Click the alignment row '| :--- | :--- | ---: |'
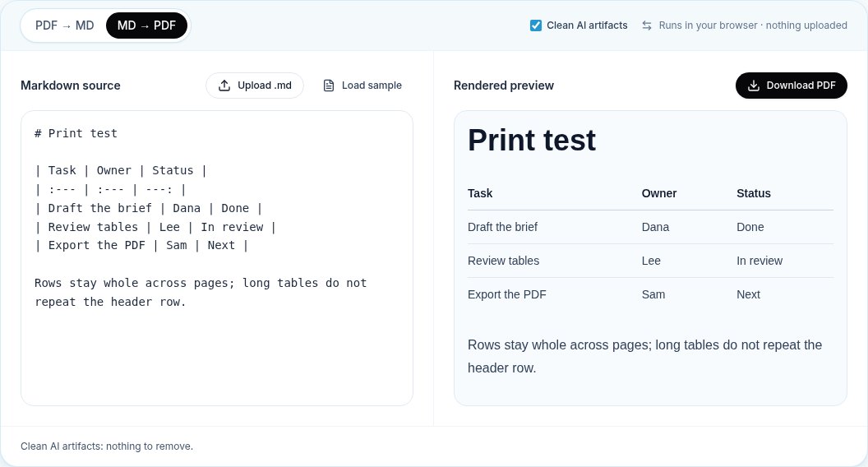Image resolution: width=868 pixels, height=467 pixels. click(x=111, y=189)
